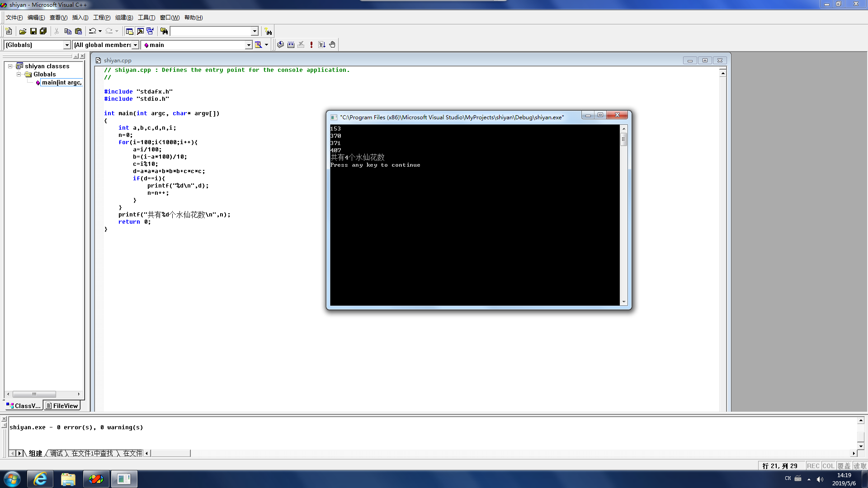The image size is (868, 488).
Task: Click the New Text File icon
Action: click(x=9, y=31)
